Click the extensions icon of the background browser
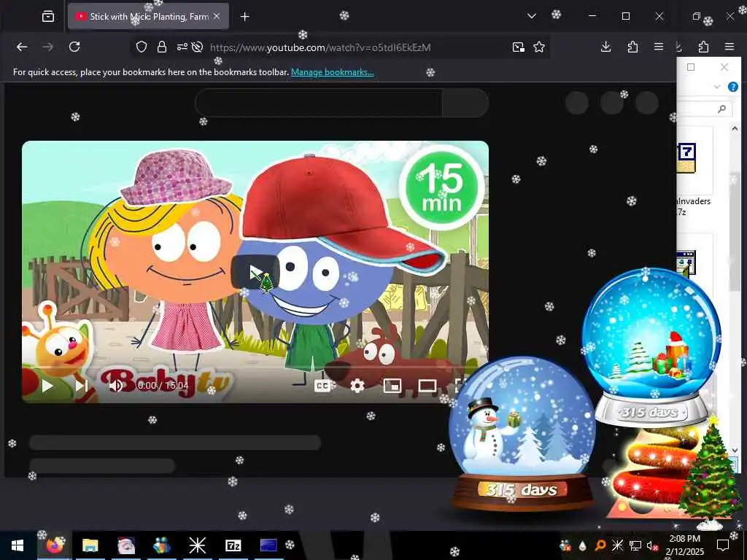Screen dimensions: 747x560 point(703,47)
